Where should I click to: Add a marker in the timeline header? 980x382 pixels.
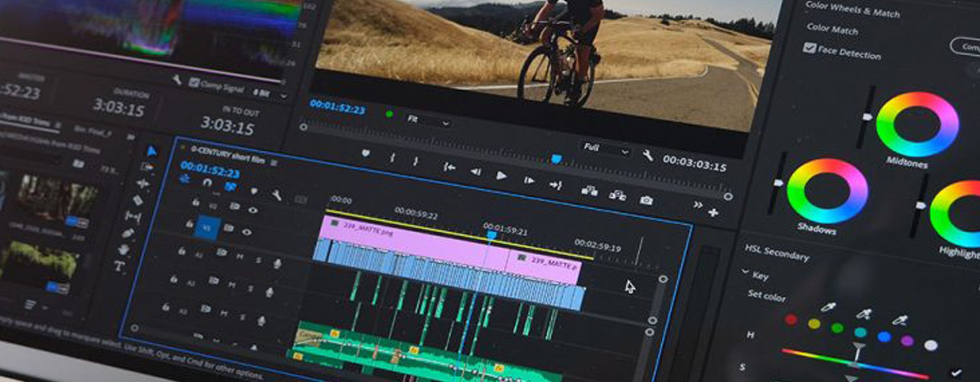point(253,191)
